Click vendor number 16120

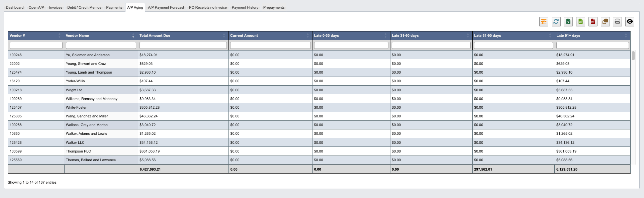coord(14,81)
